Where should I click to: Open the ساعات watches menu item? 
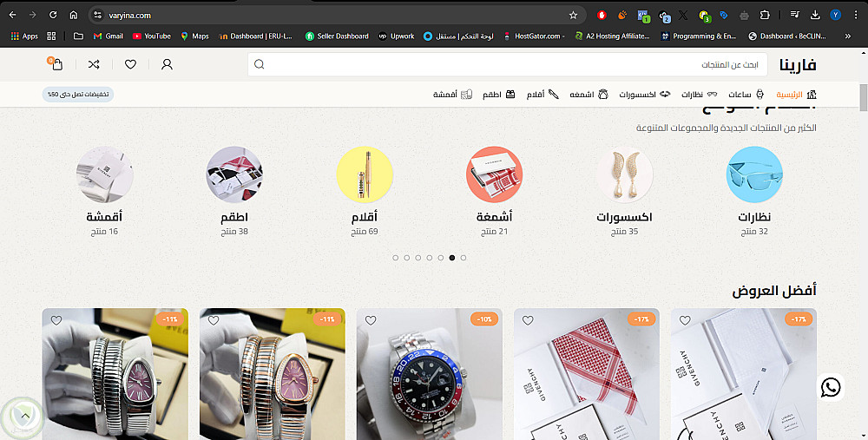(746, 94)
